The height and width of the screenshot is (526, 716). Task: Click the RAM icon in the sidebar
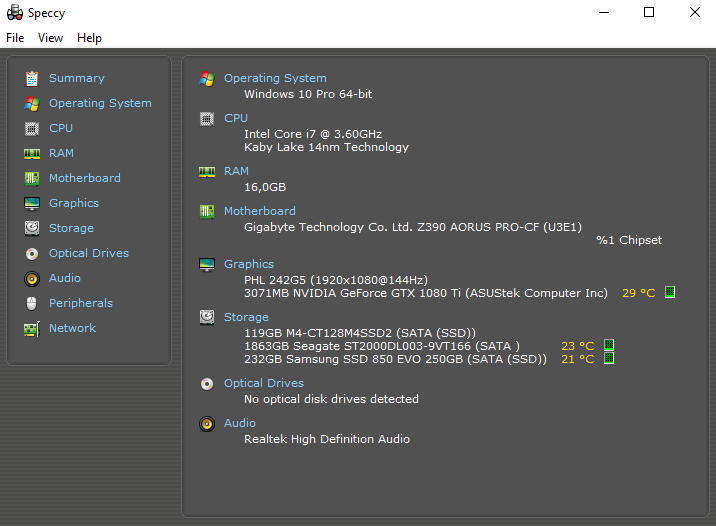[31, 153]
